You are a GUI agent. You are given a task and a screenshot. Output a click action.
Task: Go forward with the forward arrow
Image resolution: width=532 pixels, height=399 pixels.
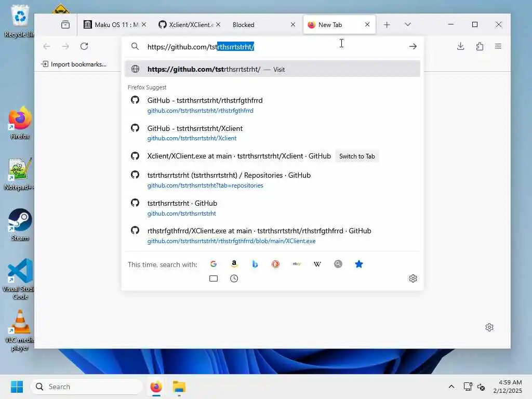(x=65, y=46)
